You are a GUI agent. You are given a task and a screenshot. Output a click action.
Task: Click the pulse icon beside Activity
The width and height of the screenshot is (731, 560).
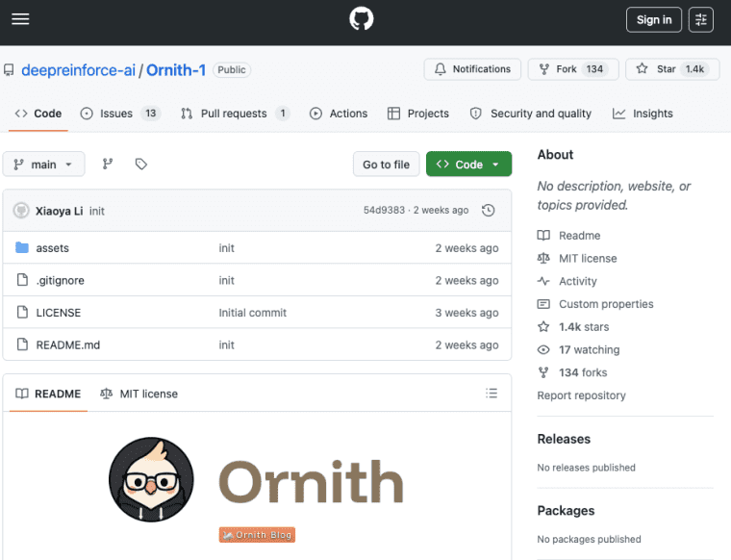tap(543, 281)
